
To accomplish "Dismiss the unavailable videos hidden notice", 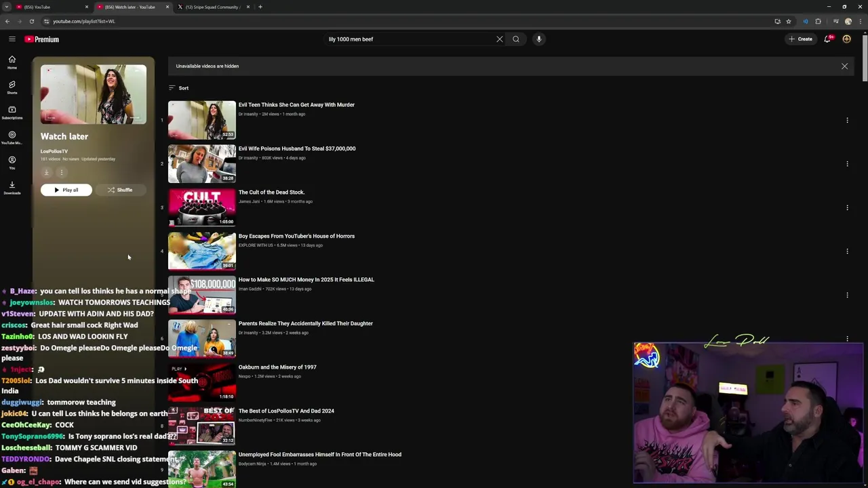I will (844, 66).
